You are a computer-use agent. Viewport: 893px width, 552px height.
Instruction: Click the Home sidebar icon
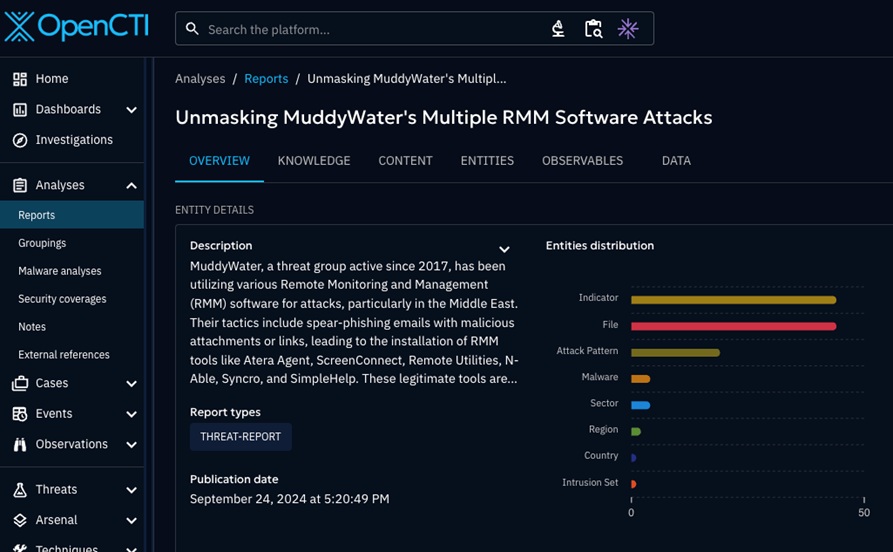point(20,79)
